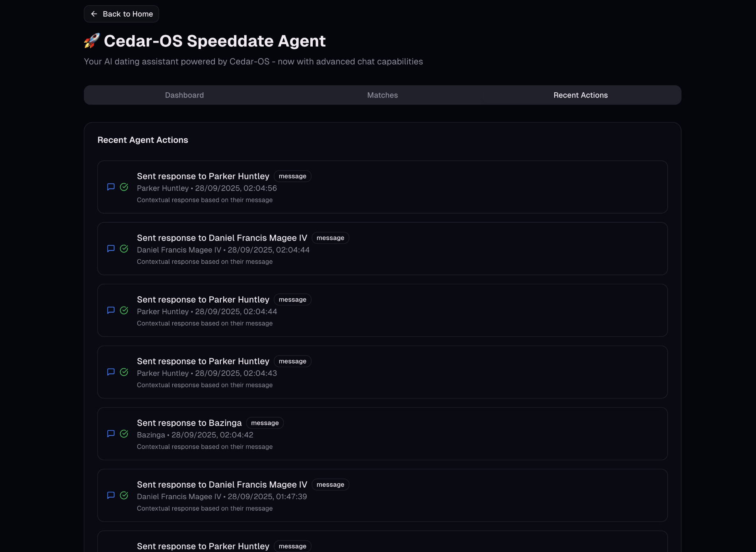Viewport: 756px width, 552px height.
Task: Click green checkmark on Daniel Magee 02:04:44 entry
Action: pos(124,249)
